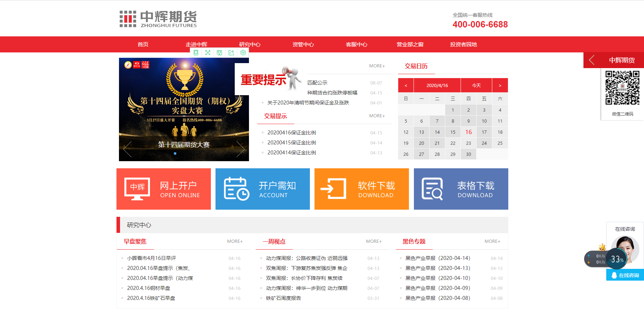Open the 研究中心 navigation menu item
Screen dimensions: 644x312
click(250, 45)
